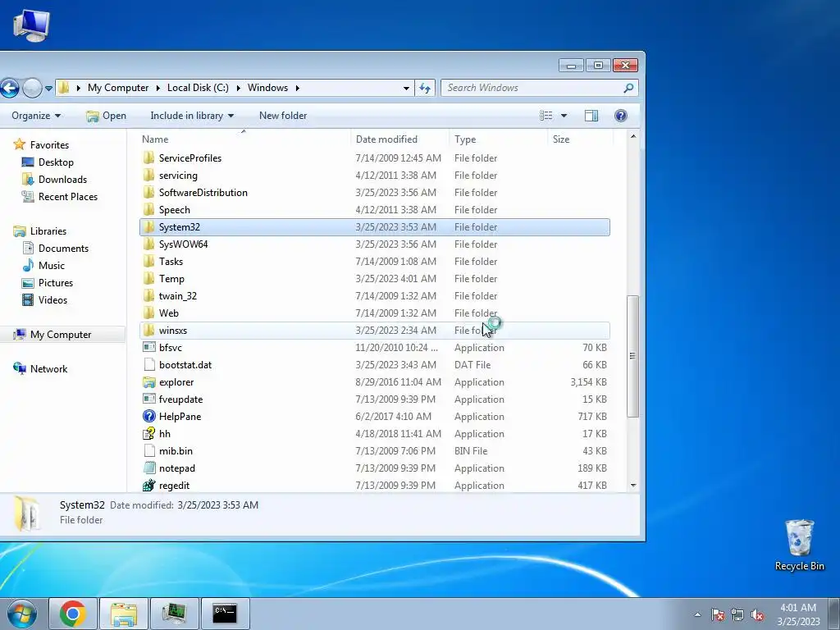Expand arrow after My Computer breadcrumb
The image size is (840, 630).
[158, 88]
